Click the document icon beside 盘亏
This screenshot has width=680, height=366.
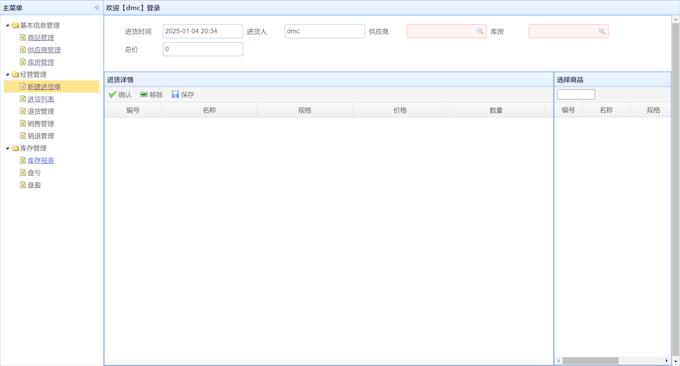click(23, 173)
